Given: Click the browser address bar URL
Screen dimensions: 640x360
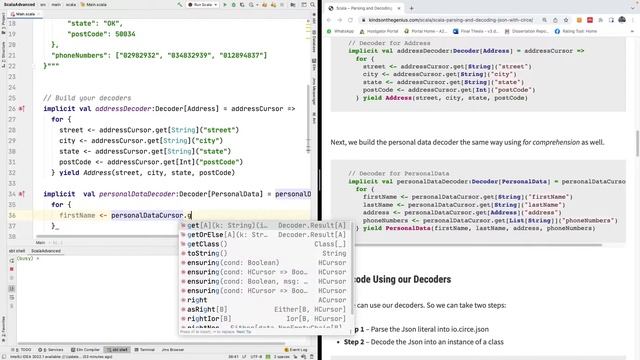Looking at the screenshot, I should coord(451,20).
